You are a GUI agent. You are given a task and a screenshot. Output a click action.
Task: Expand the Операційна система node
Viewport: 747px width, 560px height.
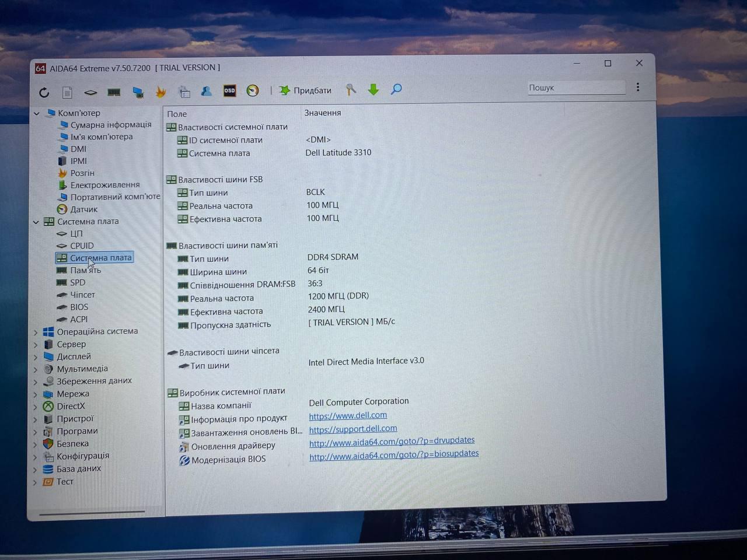point(35,332)
